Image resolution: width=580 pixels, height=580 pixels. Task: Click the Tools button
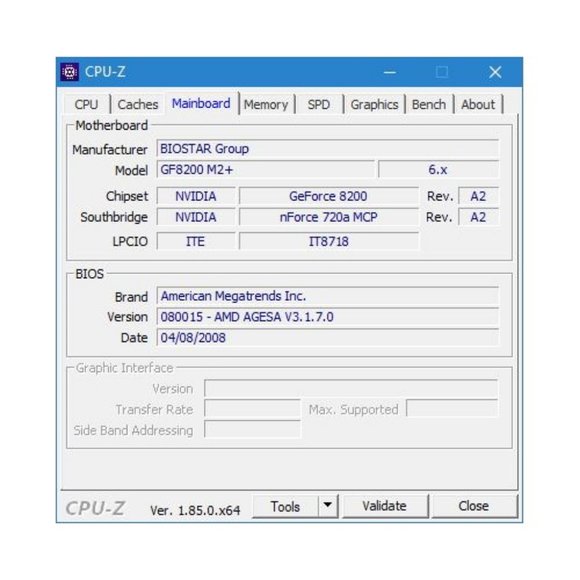[285, 506]
